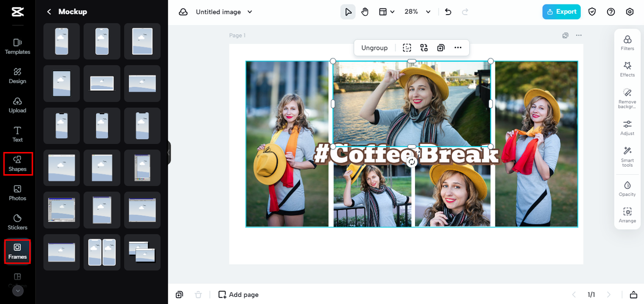Open the Arrange options
Image resolution: width=644 pixels, height=304 pixels.
click(x=627, y=213)
